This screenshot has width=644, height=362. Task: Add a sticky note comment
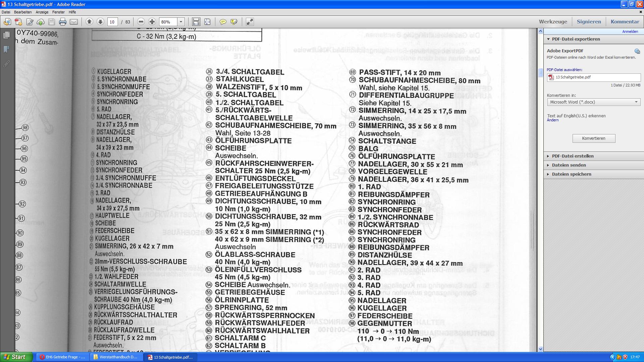[223, 22]
